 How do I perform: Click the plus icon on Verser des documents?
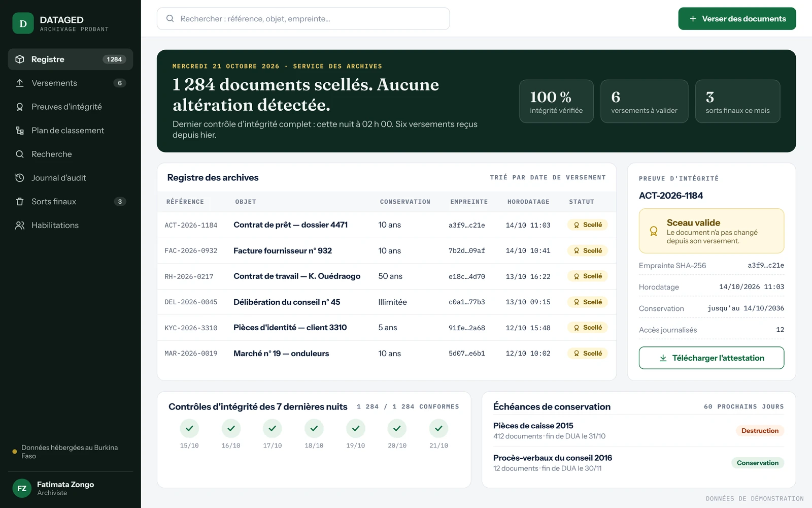[x=693, y=19]
